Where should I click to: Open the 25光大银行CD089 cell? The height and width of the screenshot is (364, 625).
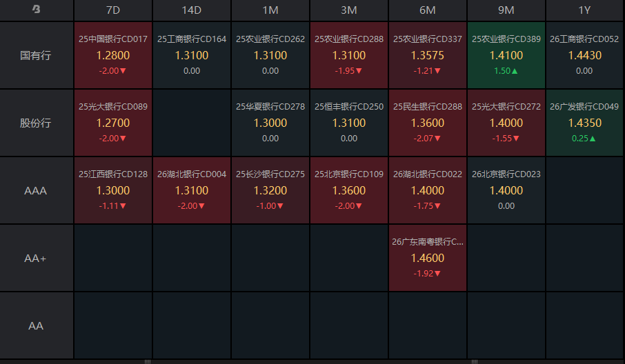tap(113, 123)
